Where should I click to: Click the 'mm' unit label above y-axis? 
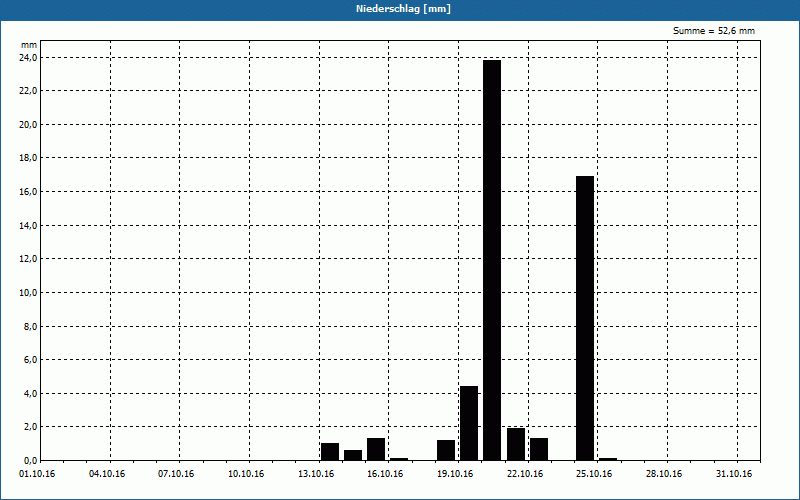coord(29,45)
